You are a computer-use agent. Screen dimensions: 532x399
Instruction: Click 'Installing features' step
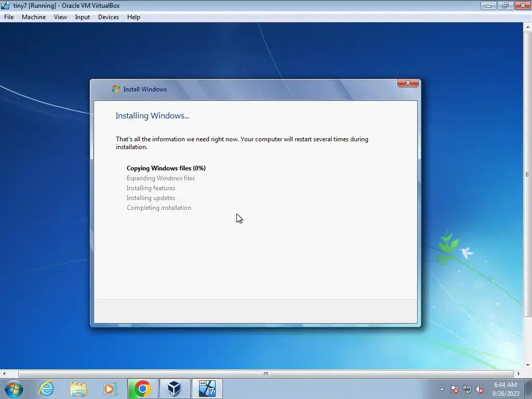point(151,188)
